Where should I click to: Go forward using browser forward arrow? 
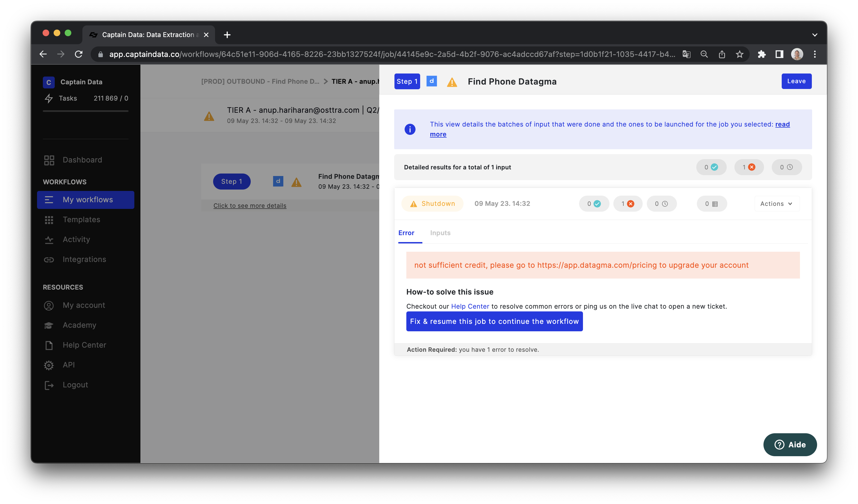tap(61, 54)
